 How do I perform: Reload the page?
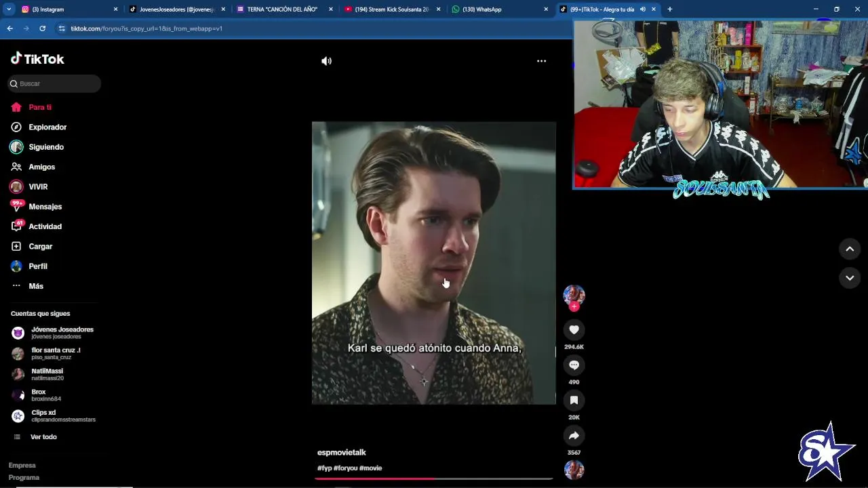coord(43,28)
